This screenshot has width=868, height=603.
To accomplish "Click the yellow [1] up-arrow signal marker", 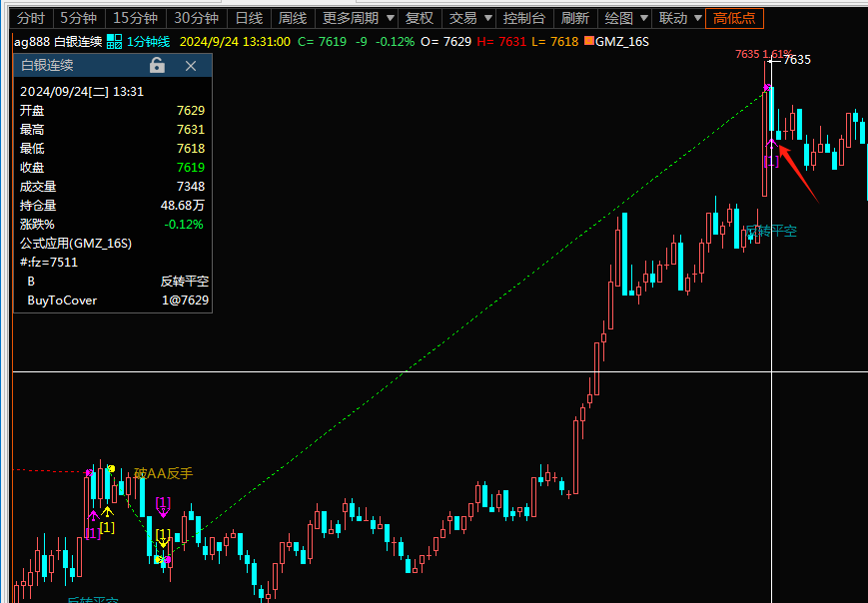I will pyautogui.click(x=107, y=512).
